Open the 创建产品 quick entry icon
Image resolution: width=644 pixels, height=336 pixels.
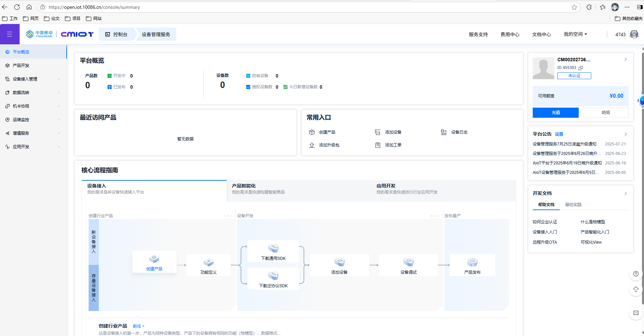click(312, 132)
